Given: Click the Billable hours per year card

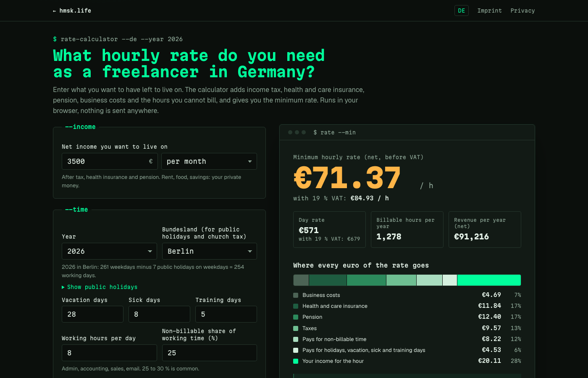Looking at the screenshot, I should pos(407,229).
